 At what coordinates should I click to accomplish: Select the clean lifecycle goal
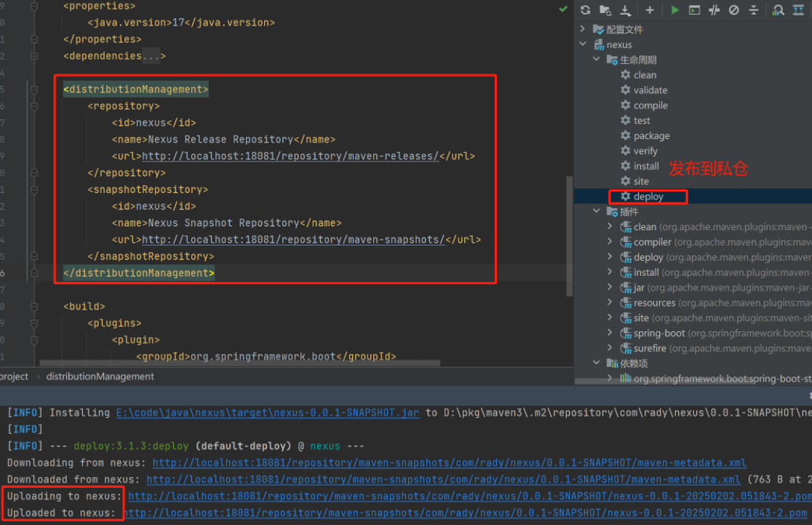[645, 74]
